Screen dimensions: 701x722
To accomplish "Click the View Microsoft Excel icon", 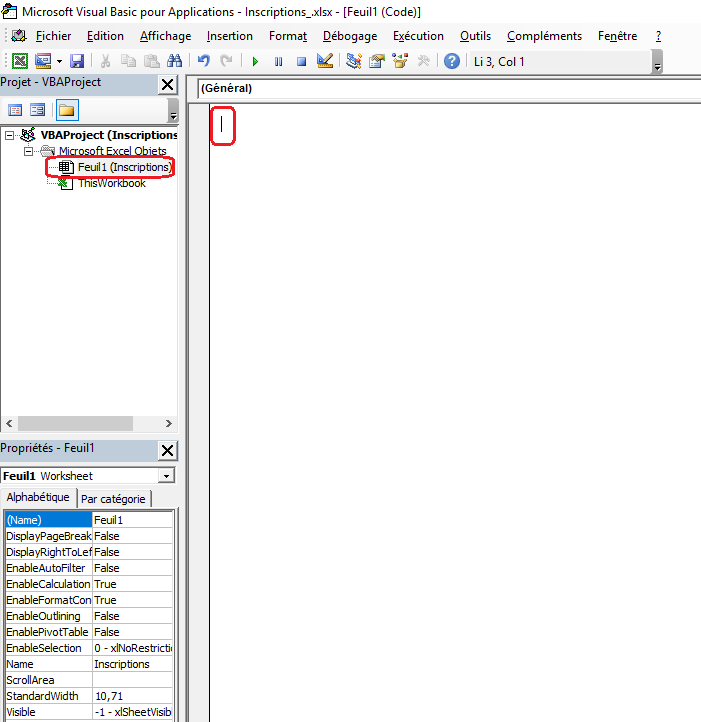I will point(20,61).
